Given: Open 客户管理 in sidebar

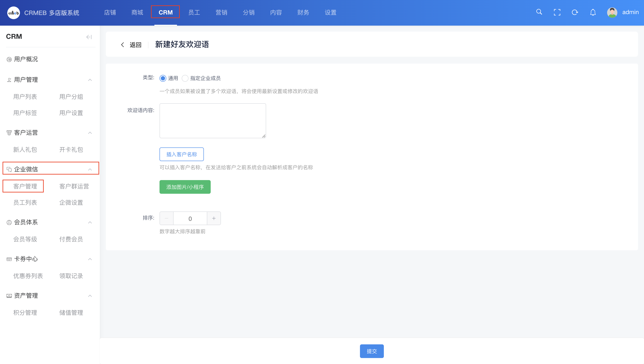Looking at the screenshot, I should point(25,186).
